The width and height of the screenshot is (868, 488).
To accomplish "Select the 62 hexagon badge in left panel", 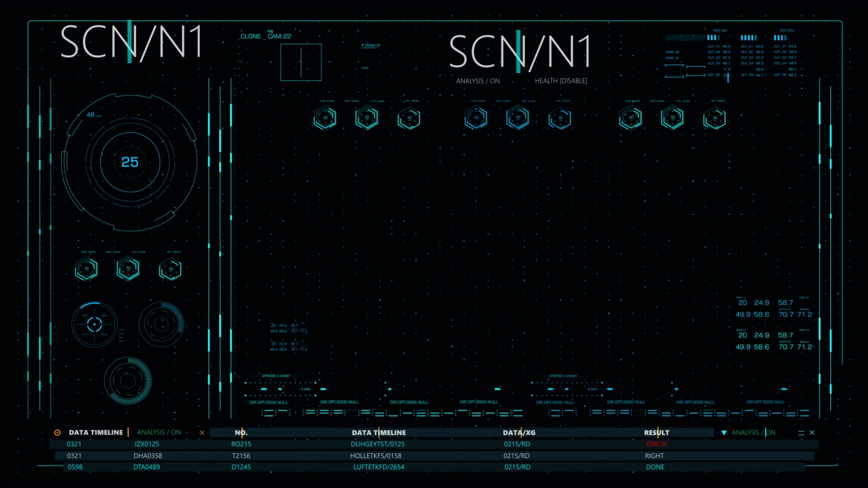I will coord(128,268).
